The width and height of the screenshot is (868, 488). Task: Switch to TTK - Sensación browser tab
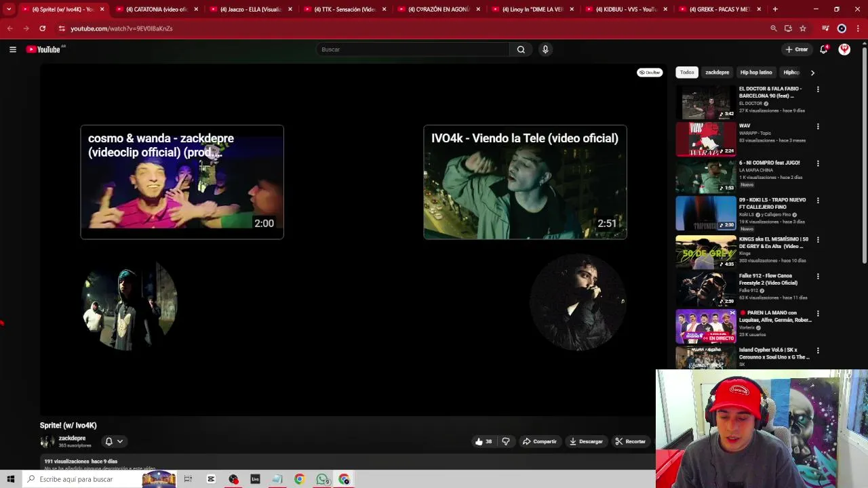pyautogui.click(x=344, y=9)
